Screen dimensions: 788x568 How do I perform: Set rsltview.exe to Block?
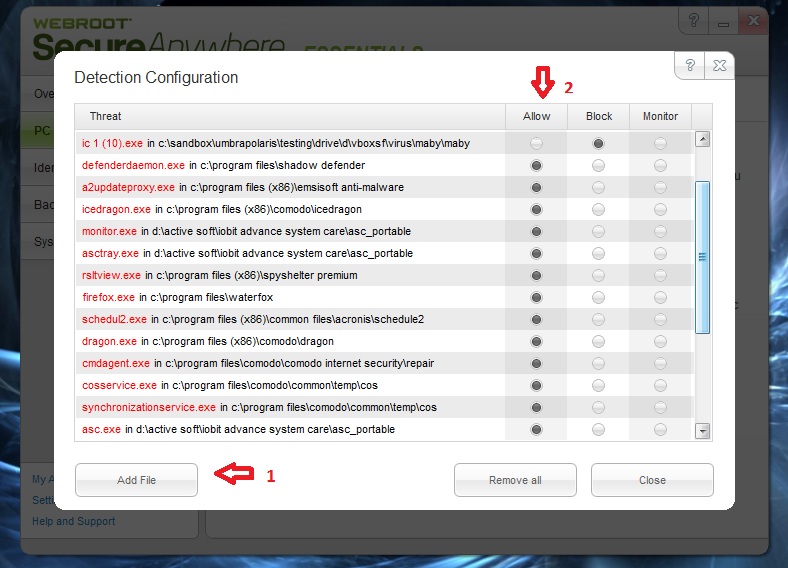598,275
